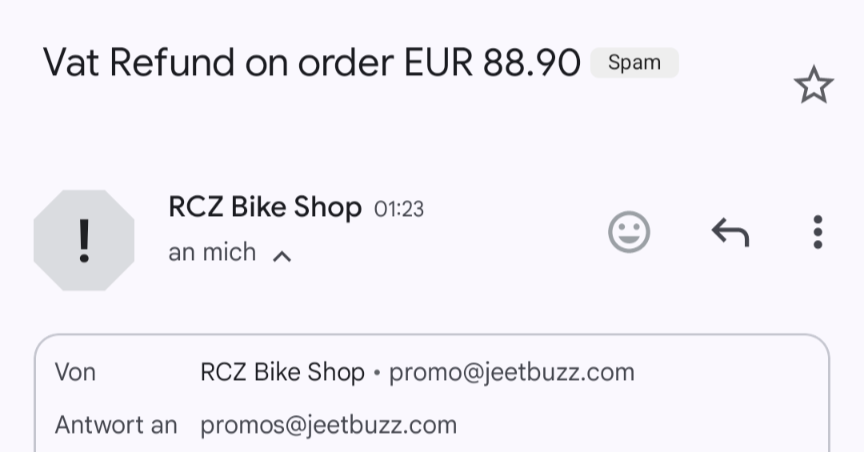Screen dimensions: 864x452
Task: Open the three-dot more options menu
Action: pyautogui.click(x=817, y=232)
